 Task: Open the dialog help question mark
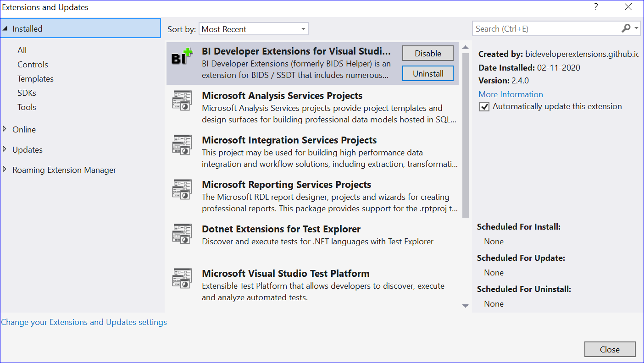click(x=596, y=7)
